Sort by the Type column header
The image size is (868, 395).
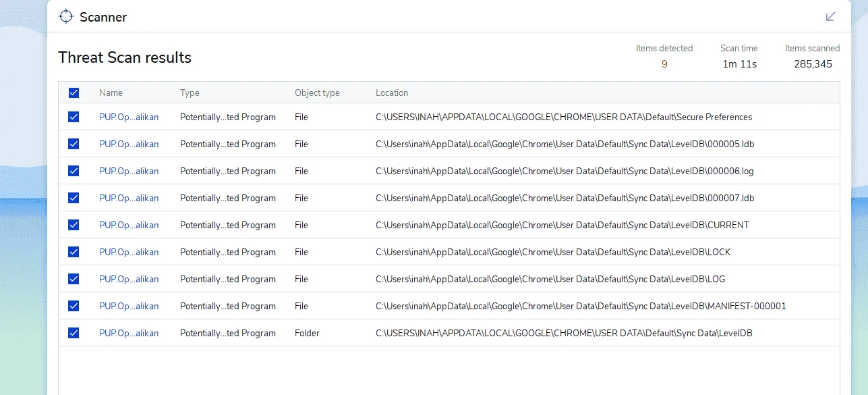point(190,93)
